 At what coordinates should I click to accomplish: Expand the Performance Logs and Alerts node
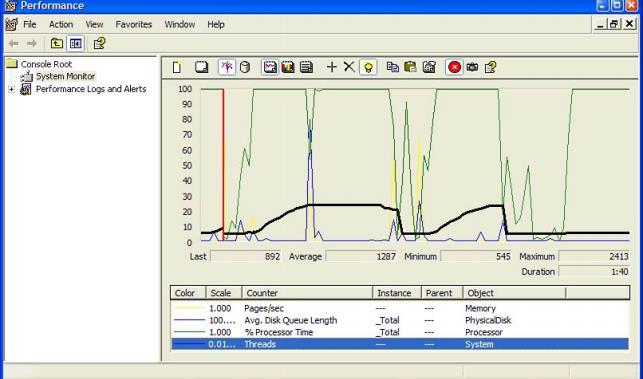(11, 89)
